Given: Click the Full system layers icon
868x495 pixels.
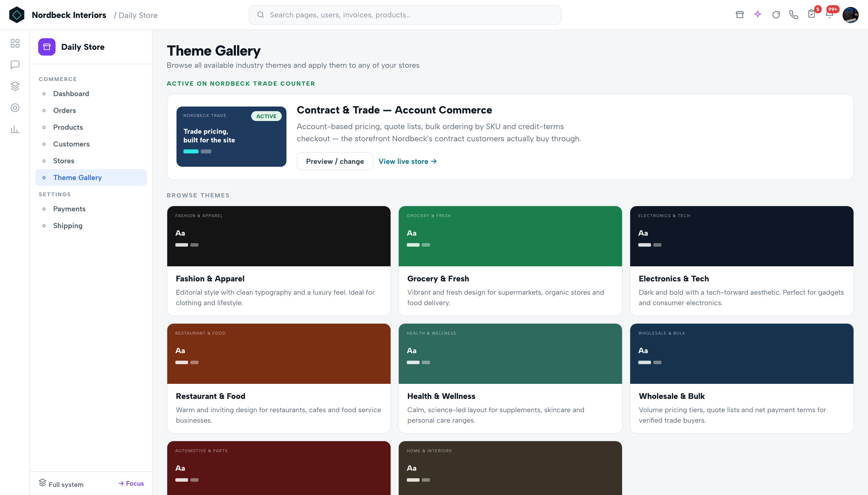Looking at the screenshot, I should (x=43, y=483).
